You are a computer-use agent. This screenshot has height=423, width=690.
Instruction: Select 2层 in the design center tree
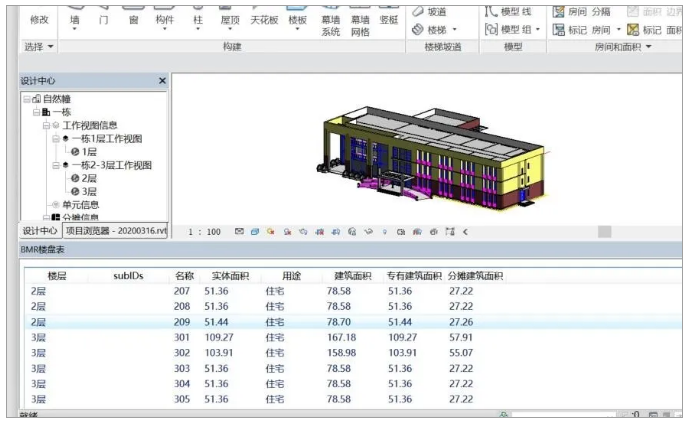point(88,178)
